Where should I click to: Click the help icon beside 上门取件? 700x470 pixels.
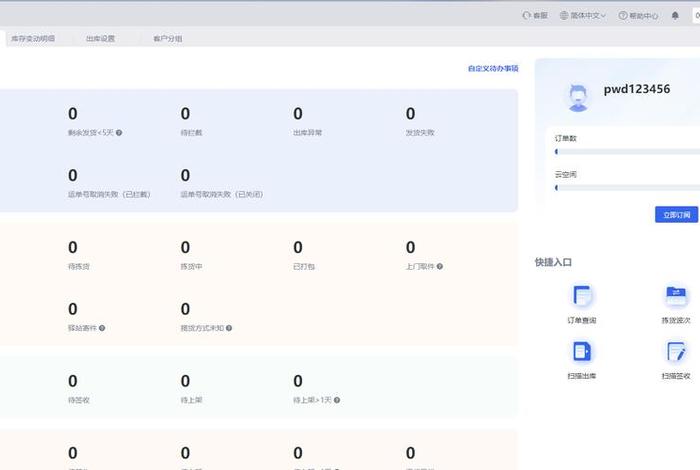(x=440, y=267)
